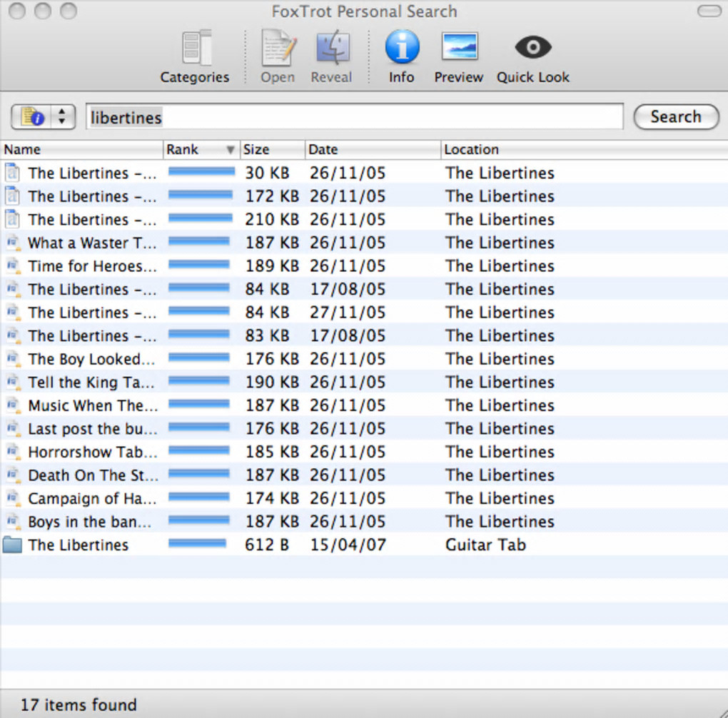728x718 pixels.
Task: Sort results by Name column
Action: [x=81, y=150]
